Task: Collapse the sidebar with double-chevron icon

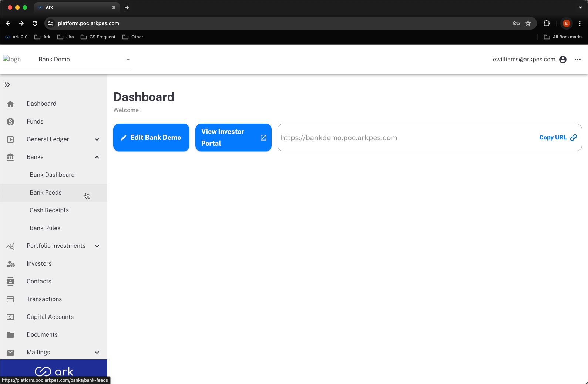Action: pos(7,85)
